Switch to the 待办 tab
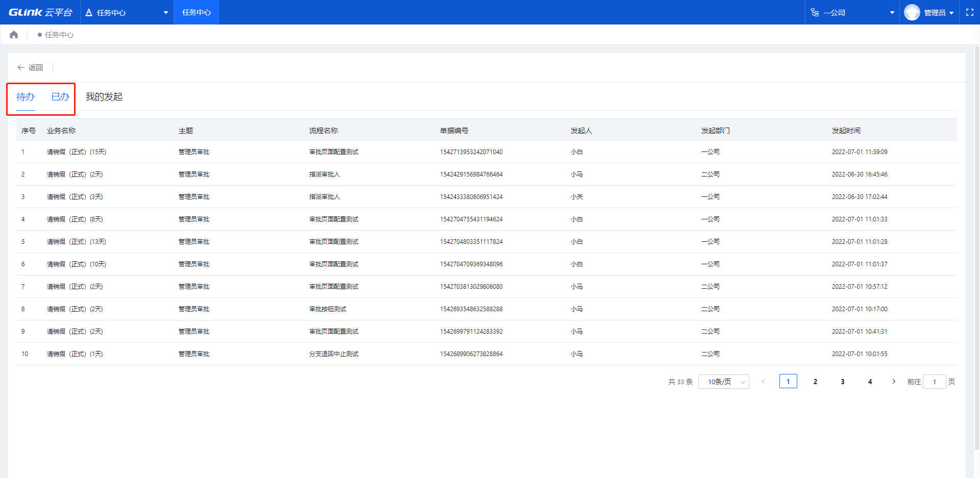 coord(26,97)
